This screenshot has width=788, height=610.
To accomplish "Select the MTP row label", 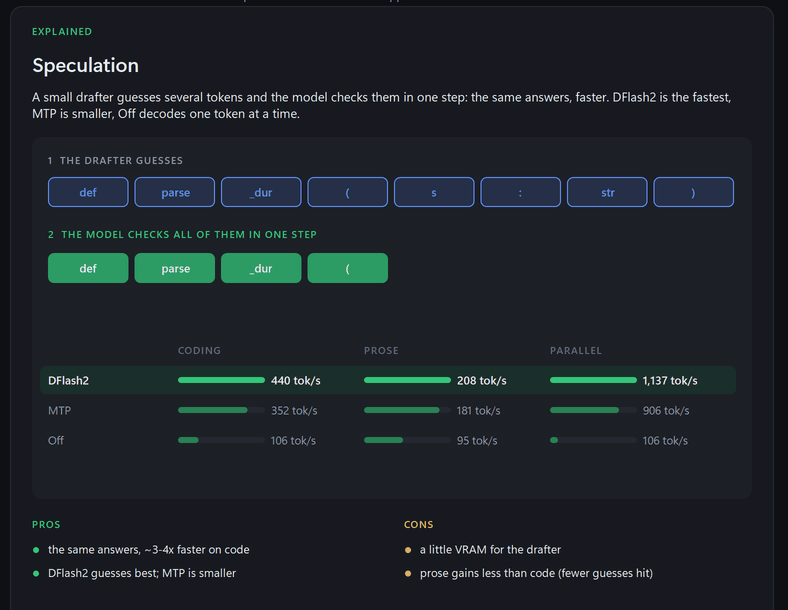I will [59, 411].
